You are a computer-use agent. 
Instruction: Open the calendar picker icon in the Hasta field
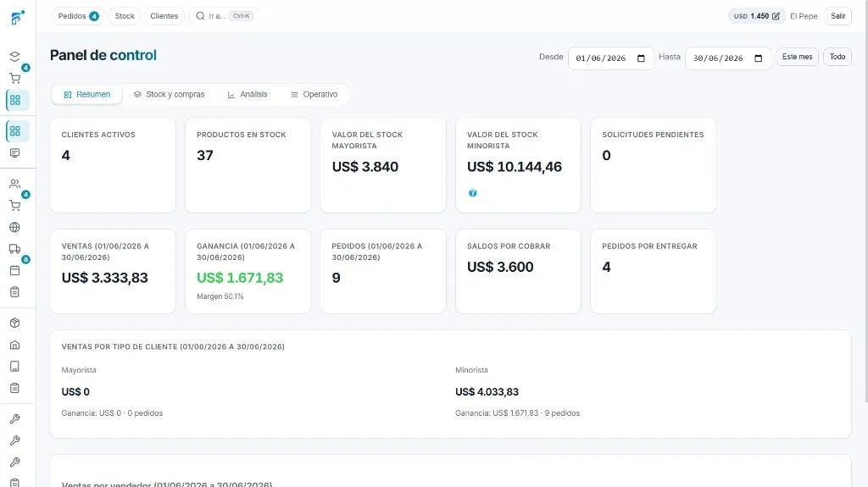coord(759,58)
